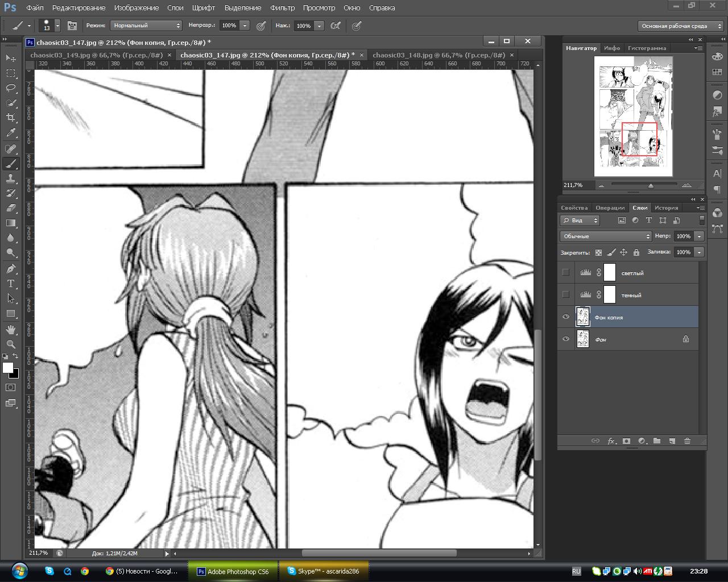The height and width of the screenshot is (582, 728).
Task: Create a new layer group
Action: coord(657,440)
